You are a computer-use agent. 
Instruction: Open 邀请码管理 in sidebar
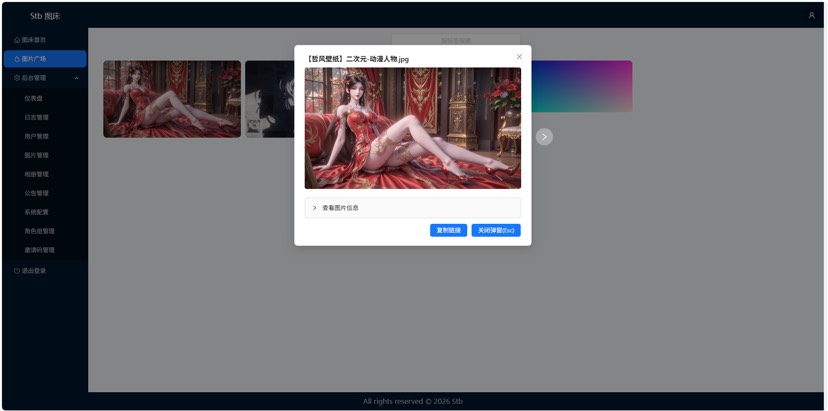click(x=40, y=250)
